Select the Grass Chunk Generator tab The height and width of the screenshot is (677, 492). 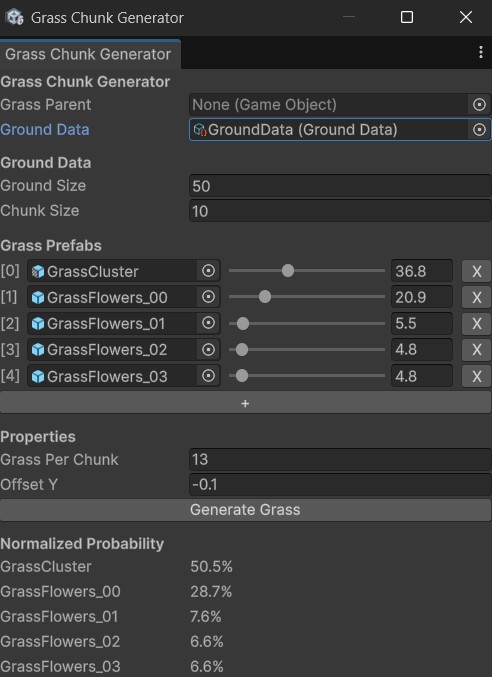pos(90,54)
